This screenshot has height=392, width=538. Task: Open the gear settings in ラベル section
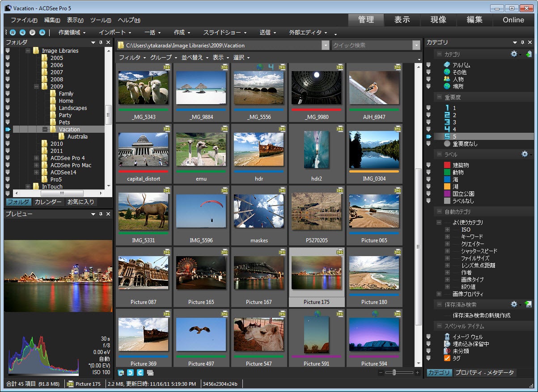coord(525,154)
